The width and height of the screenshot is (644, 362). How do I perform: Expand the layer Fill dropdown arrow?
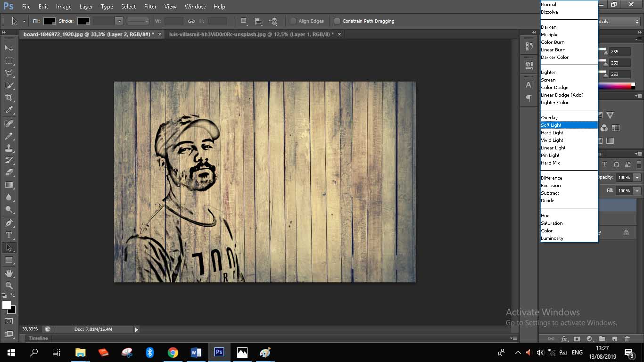tap(637, 191)
